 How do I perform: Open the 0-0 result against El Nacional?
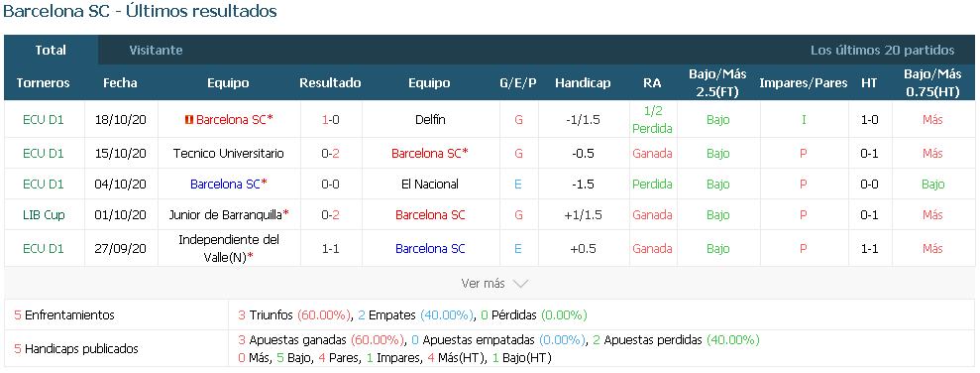click(331, 184)
